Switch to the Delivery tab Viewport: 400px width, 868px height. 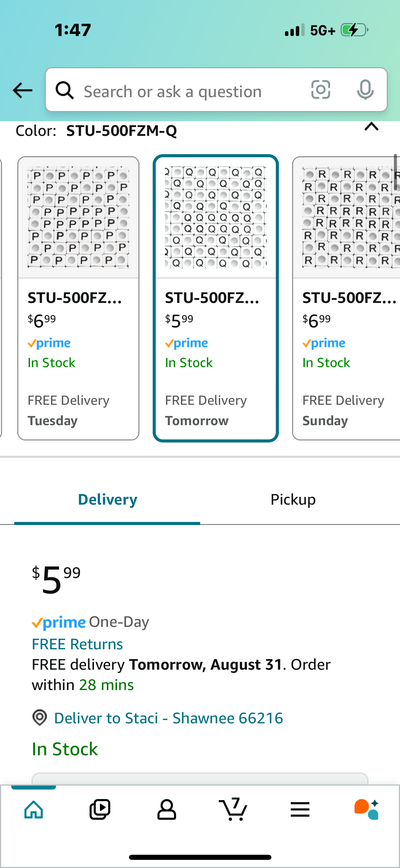click(x=108, y=500)
